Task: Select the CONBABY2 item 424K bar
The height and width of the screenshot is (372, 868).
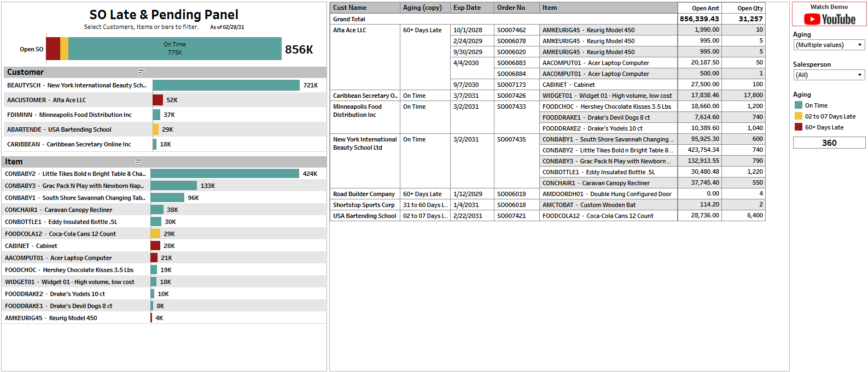Action: coord(224,174)
